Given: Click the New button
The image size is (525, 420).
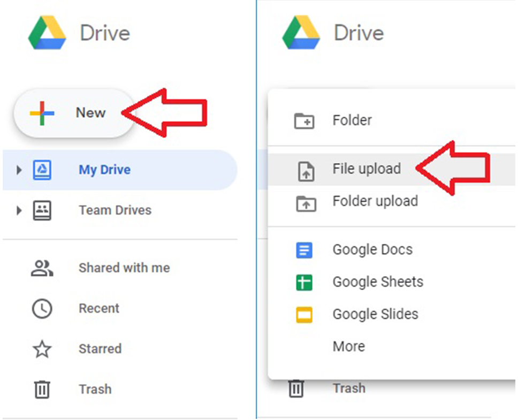Looking at the screenshot, I should 73,113.
